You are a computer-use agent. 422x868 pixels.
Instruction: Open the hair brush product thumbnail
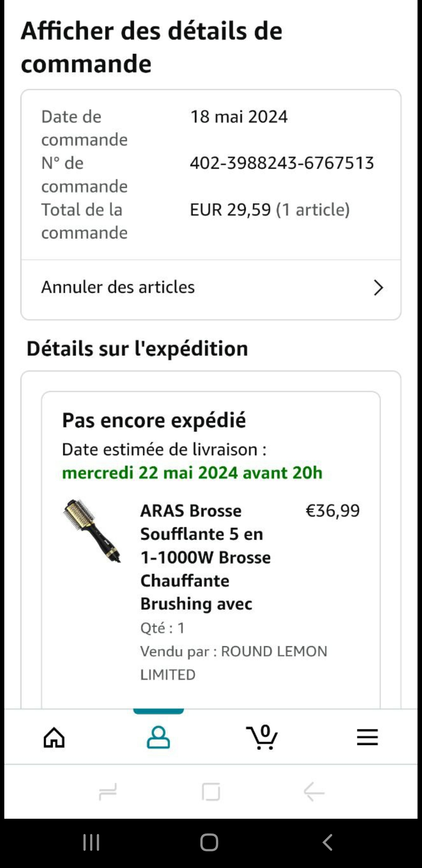(x=92, y=531)
